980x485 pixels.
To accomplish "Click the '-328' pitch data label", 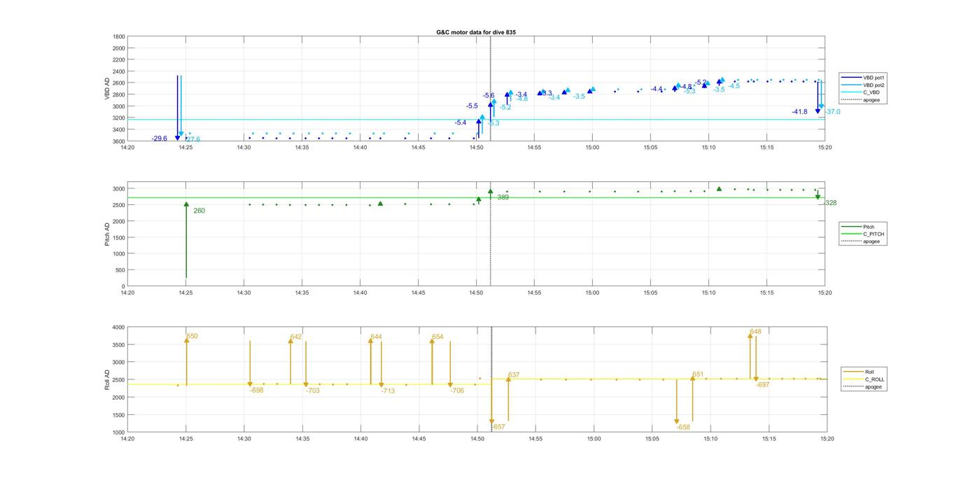I will tap(829, 203).
